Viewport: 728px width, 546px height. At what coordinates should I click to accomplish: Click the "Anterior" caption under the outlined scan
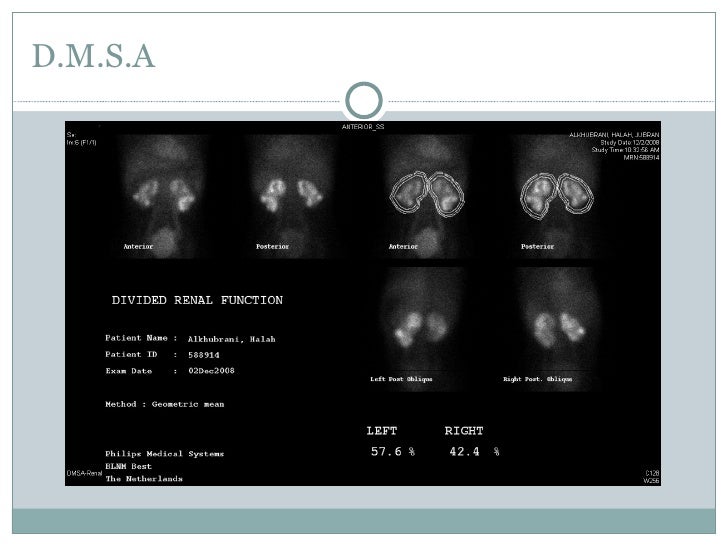[x=403, y=247]
